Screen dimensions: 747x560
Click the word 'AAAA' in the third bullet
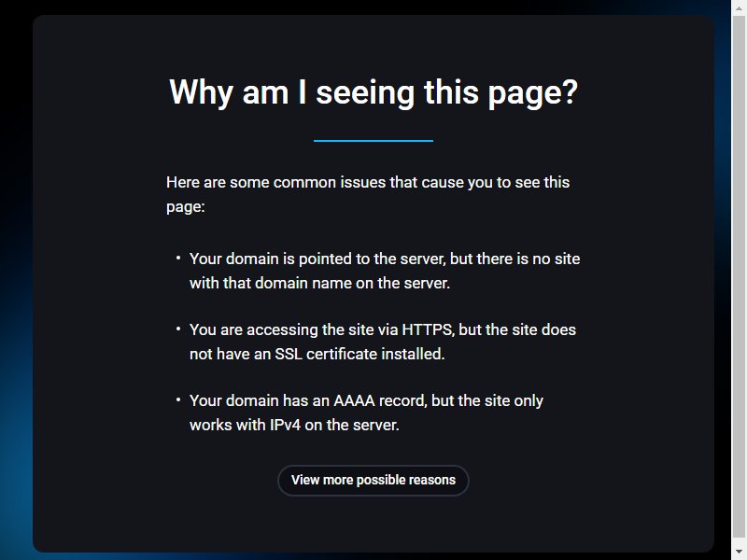coord(354,400)
